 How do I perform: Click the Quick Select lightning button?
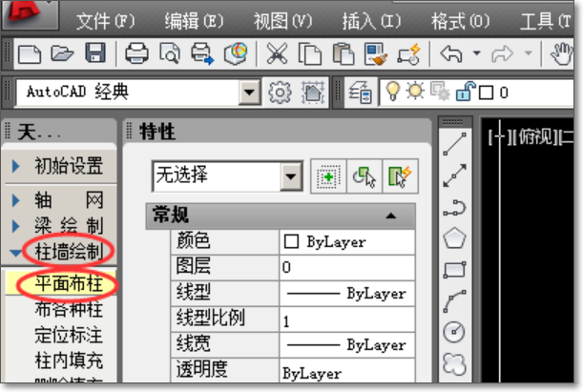[400, 176]
